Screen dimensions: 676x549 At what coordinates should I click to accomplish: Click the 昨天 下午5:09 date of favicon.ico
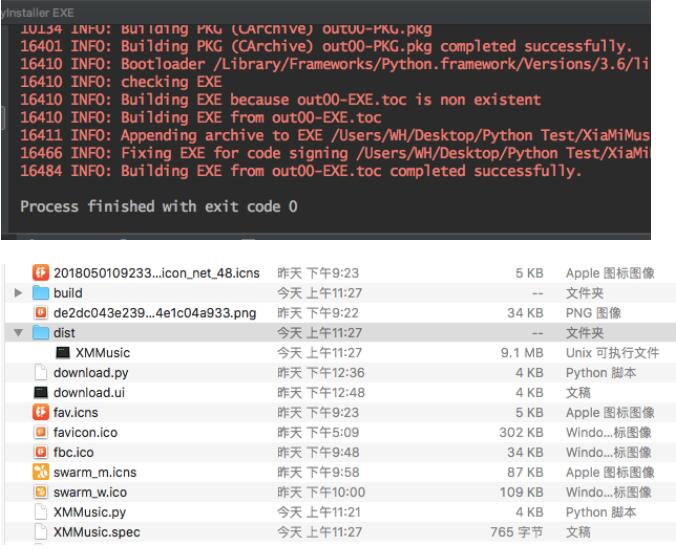click(x=318, y=432)
